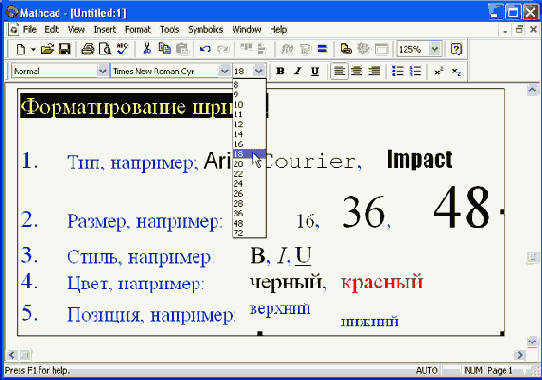
Task: Click the vertical scrollbar up arrow
Action: (x=532, y=90)
